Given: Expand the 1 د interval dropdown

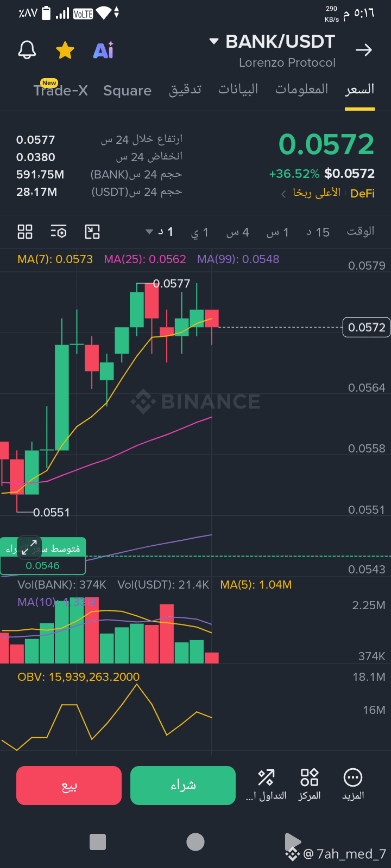Looking at the screenshot, I should (x=160, y=232).
